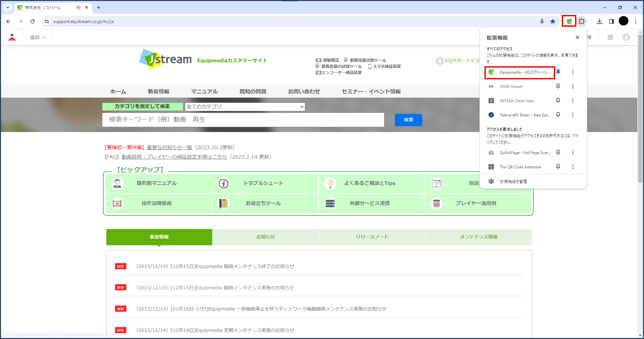Click the bookmark star in address bar
644x339 pixels.
coord(553,22)
